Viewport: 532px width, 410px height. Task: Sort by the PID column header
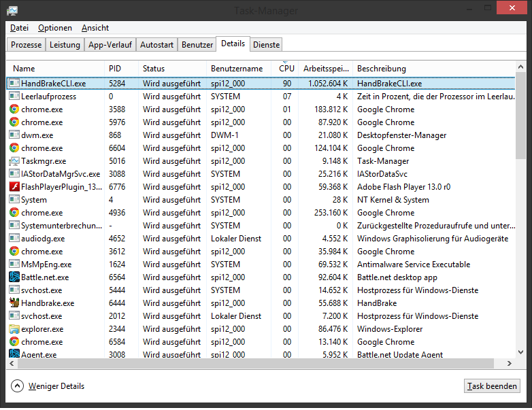122,69
